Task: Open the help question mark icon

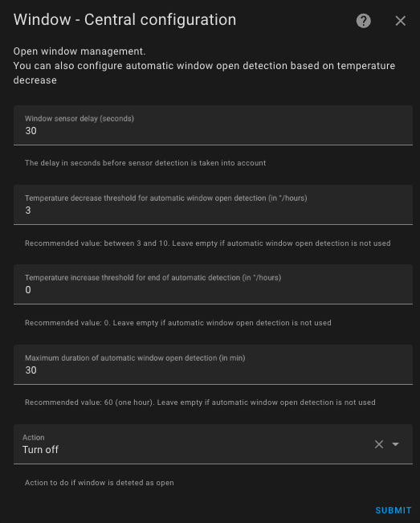Action: tap(363, 21)
